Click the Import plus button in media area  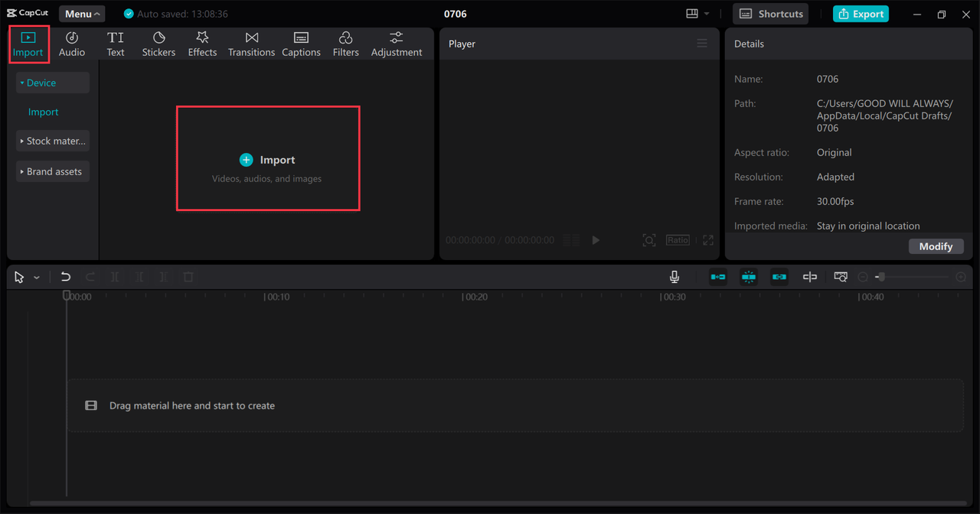(x=267, y=160)
